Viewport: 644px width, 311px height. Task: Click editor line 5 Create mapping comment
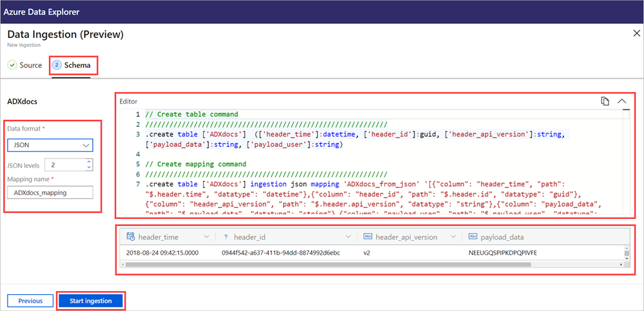195,164
